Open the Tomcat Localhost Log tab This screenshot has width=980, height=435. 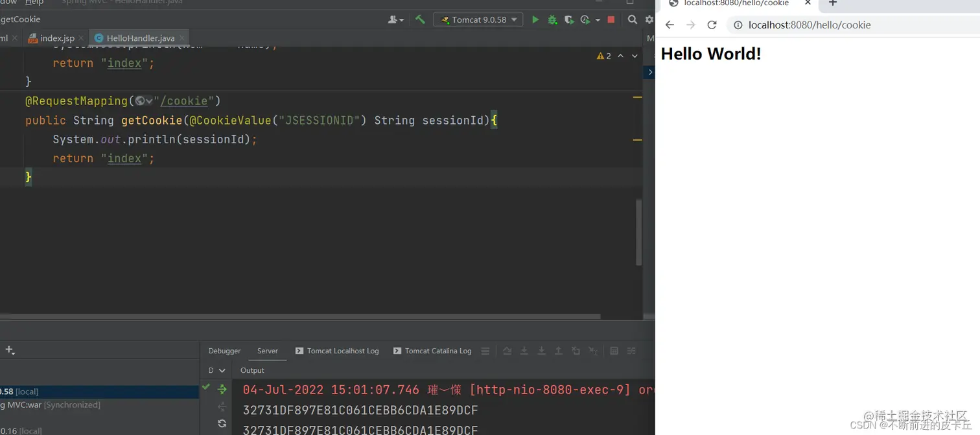point(336,351)
